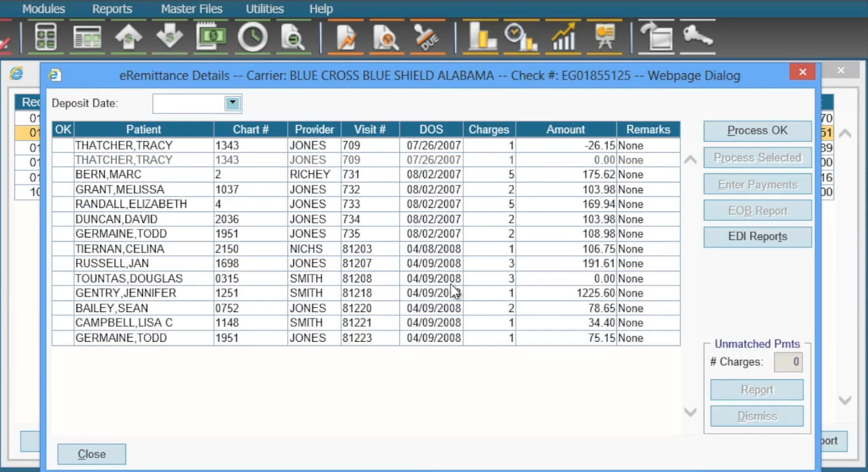
Task: Tick the OK cell for BERN,MARC row
Action: coord(63,175)
